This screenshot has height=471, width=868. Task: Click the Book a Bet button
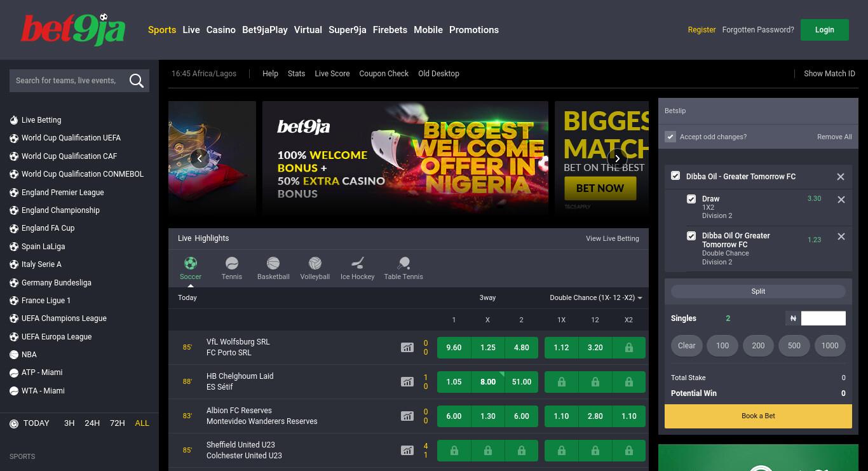tap(758, 416)
